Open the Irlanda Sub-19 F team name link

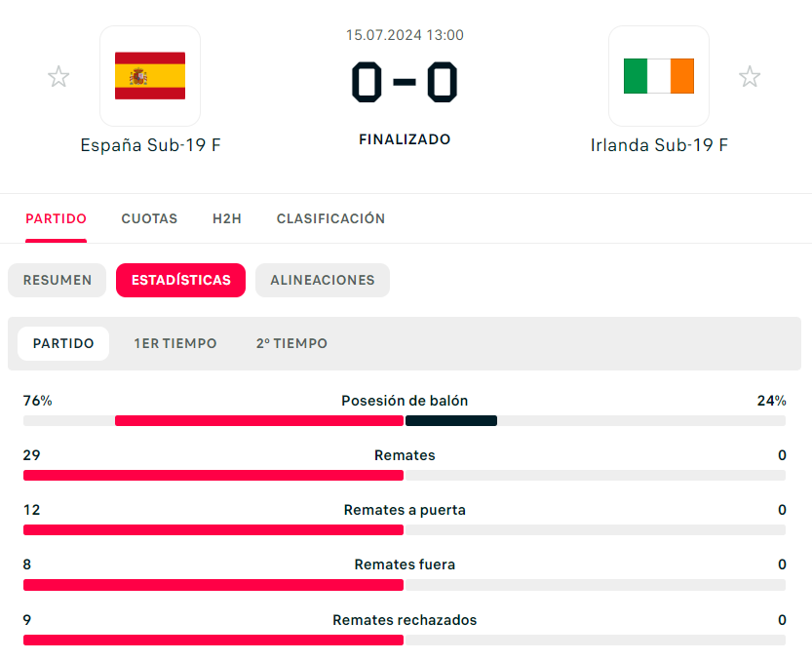point(659,145)
